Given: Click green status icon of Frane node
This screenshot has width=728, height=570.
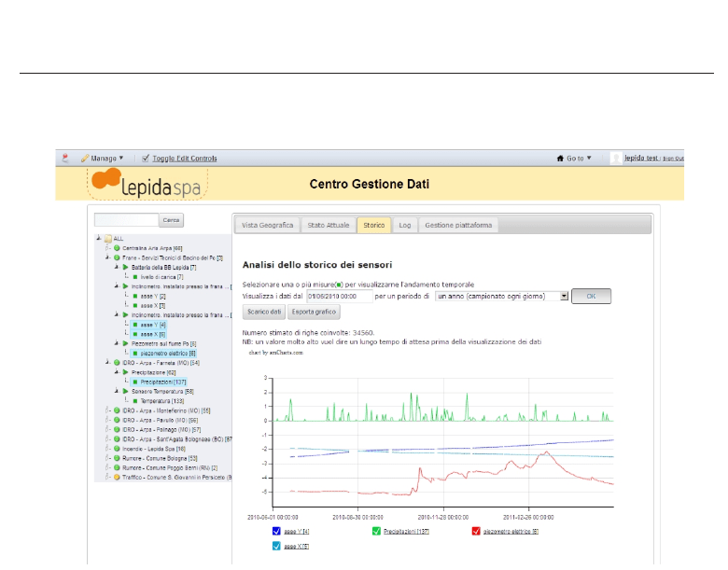Looking at the screenshot, I should pos(117,257).
